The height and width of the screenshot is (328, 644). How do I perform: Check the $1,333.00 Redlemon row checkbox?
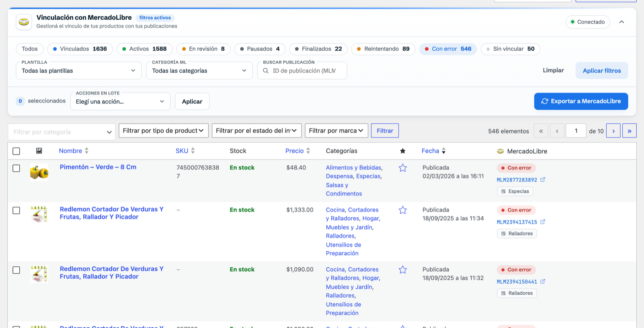16,211
